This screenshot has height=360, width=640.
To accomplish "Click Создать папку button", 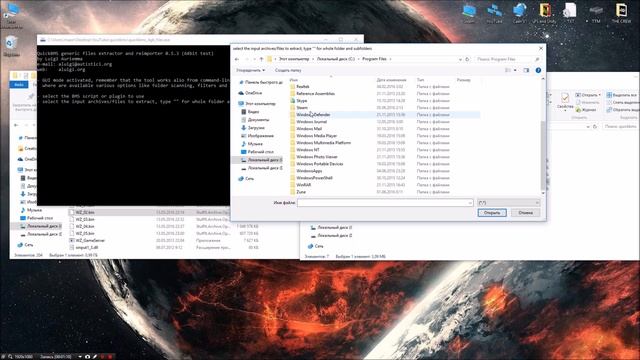I will tap(288, 70).
